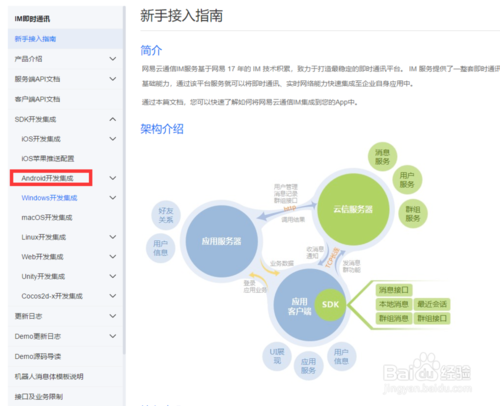
Task: Open Demo更新日志 item
Action: (x=38, y=336)
